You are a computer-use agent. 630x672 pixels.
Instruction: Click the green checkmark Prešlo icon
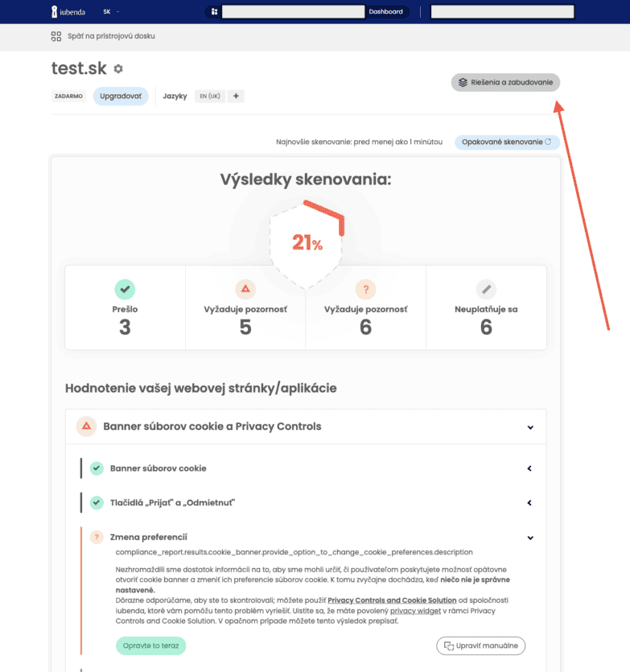pyautogui.click(x=125, y=290)
